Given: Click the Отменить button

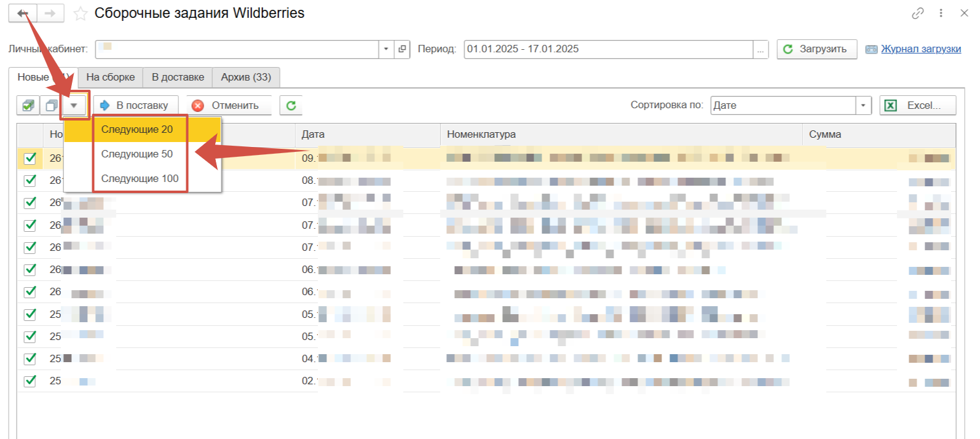Looking at the screenshot, I should (229, 106).
